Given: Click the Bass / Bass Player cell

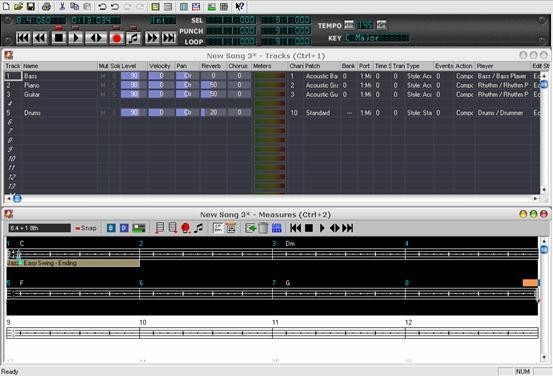Looking at the screenshot, I should [502, 76].
